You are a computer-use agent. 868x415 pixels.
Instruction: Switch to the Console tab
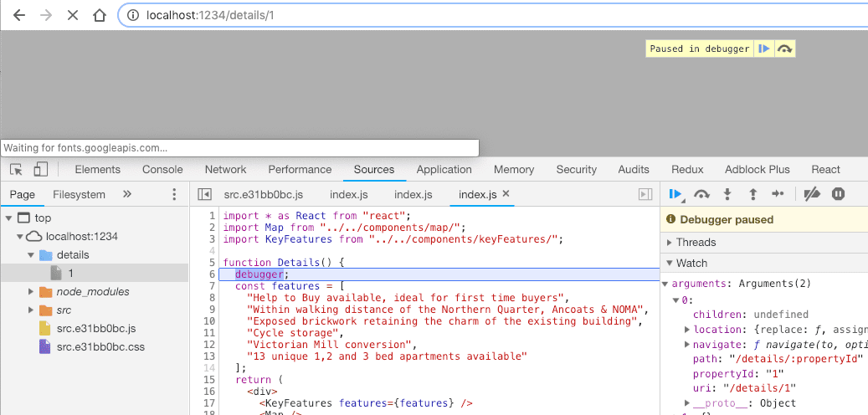162,169
